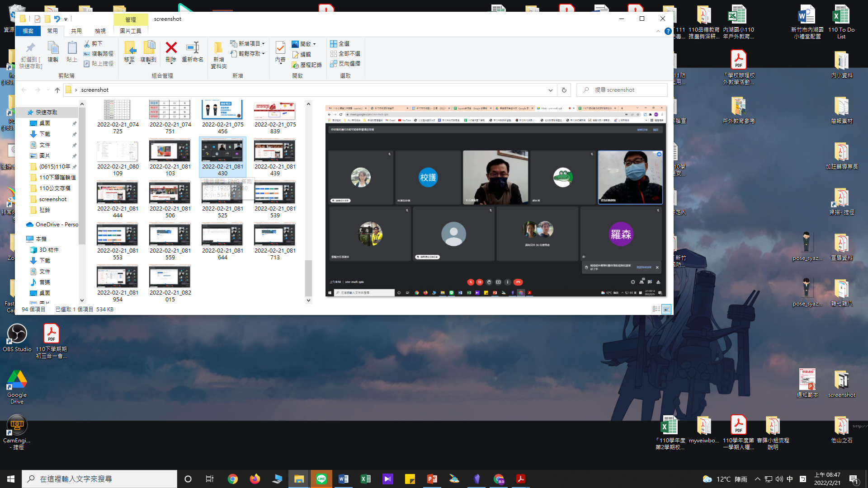
Task: Open the Share (共用) ribbon tab
Action: [76, 31]
